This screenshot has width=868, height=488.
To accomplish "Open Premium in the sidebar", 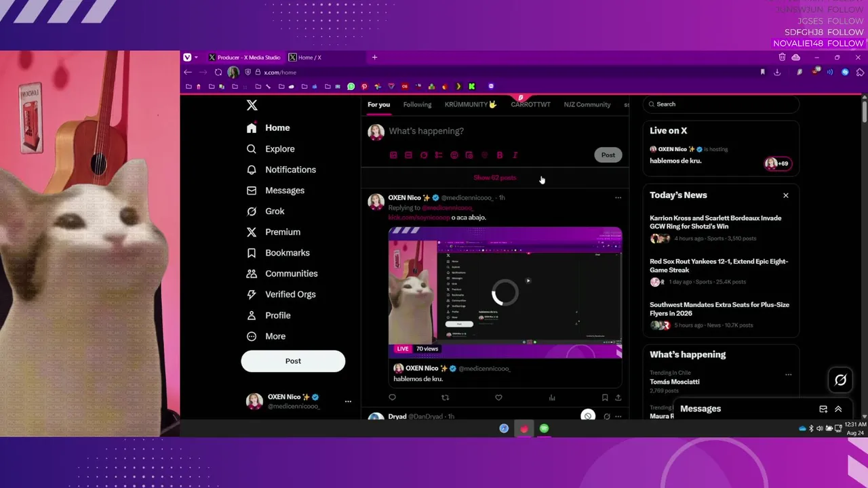I will (273, 232).
